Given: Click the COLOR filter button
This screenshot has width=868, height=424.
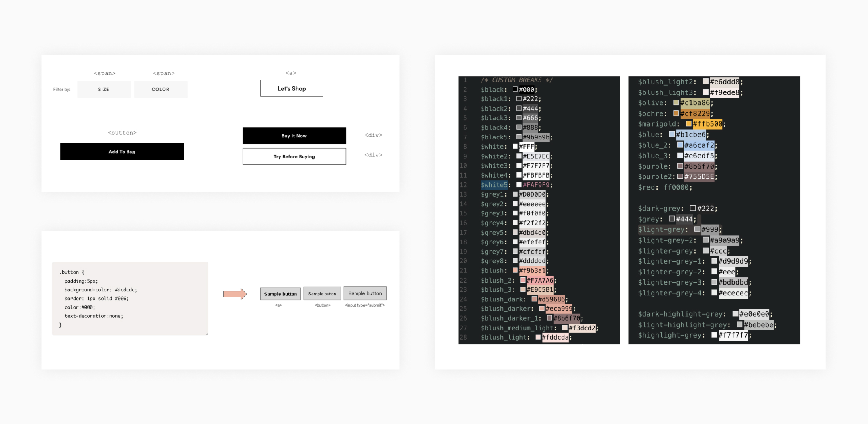Looking at the screenshot, I should coord(160,89).
